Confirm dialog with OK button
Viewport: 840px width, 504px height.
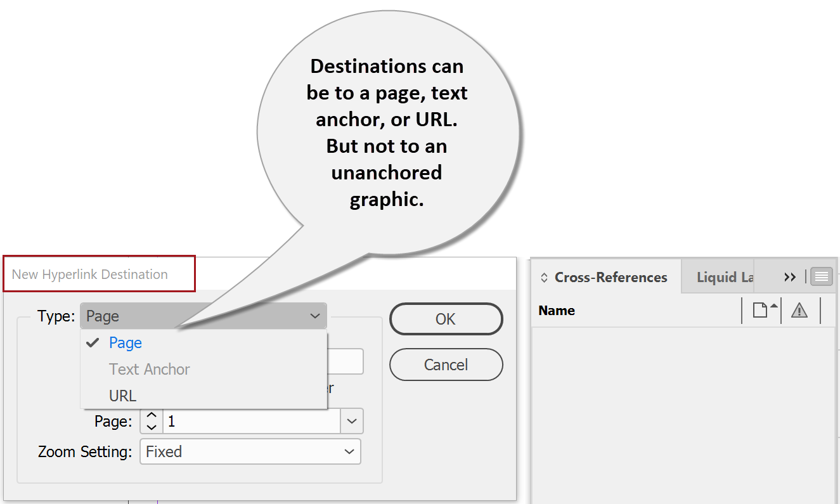[446, 319]
